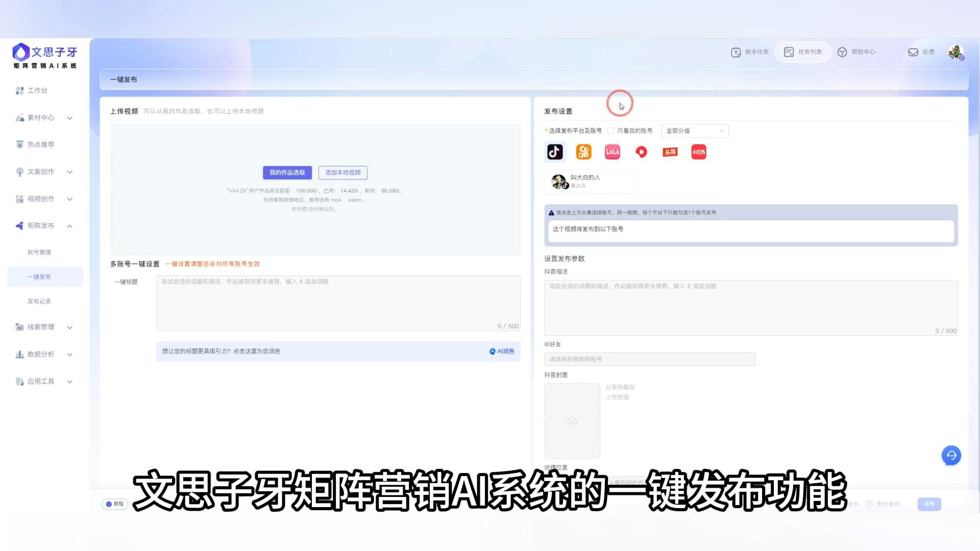Click 从视频截取 cover option
This screenshot has height=551, width=980.
[620, 387]
